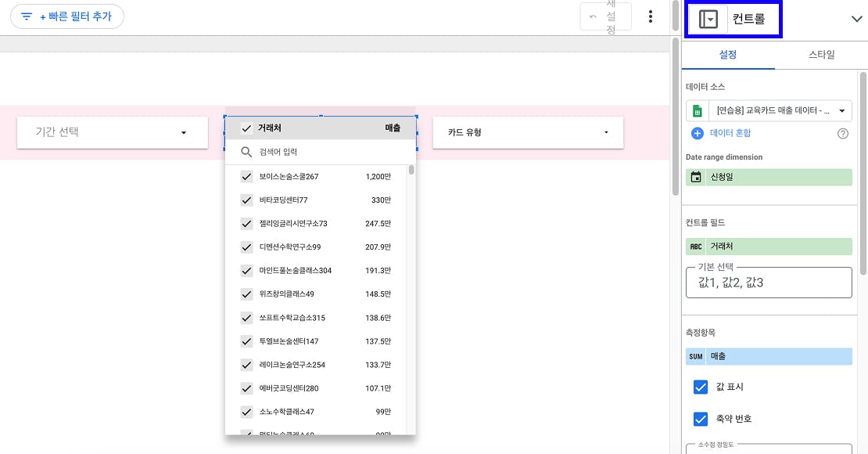Uncheck 마인드풀논술클래스304 checkbox

246,271
